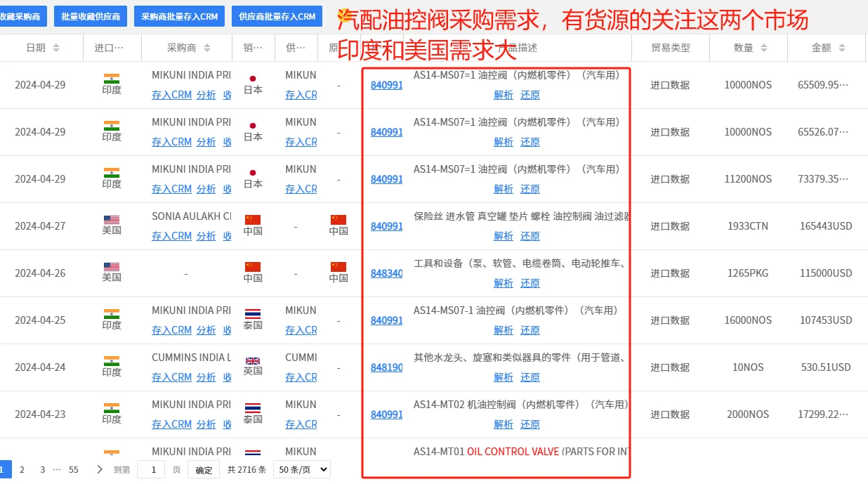Click 分析 link on the CUMMINS row
Image resolution: width=868 pixels, height=484 pixels.
(206, 377)
